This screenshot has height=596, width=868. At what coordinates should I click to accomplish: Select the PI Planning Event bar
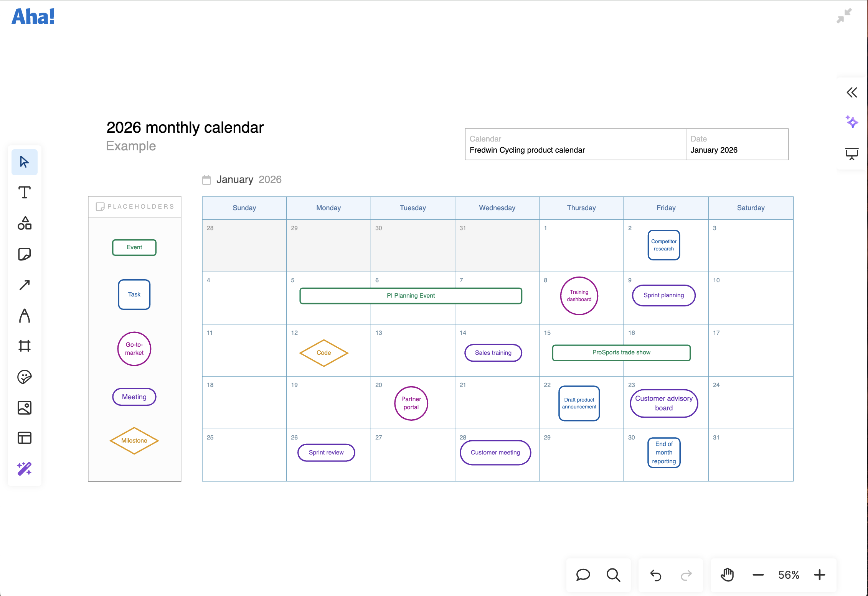[x=411, y=296]
